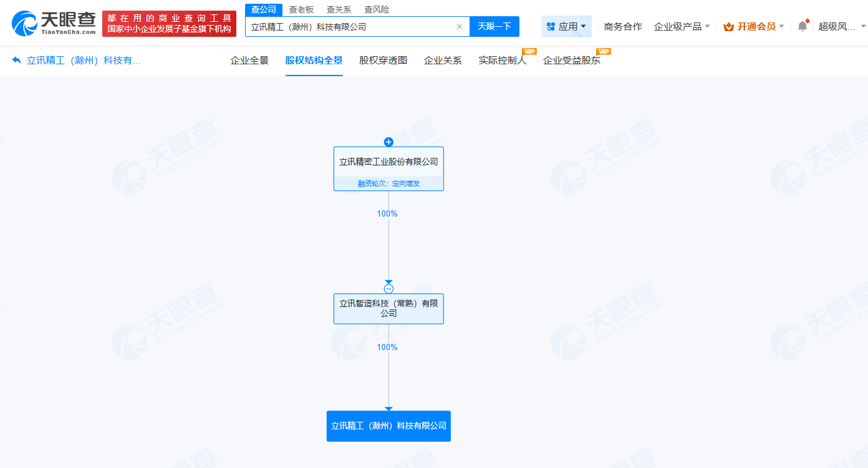Click the 应用 grid icon
This screenshot has width=868, height=468.
coord(551,26)
